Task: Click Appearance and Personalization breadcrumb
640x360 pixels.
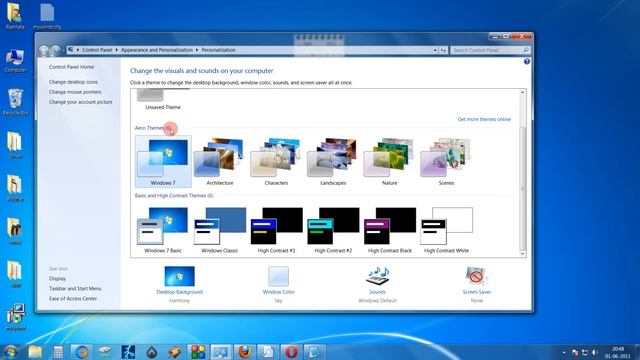Action: pyautogui.click(x=157, y=50)
